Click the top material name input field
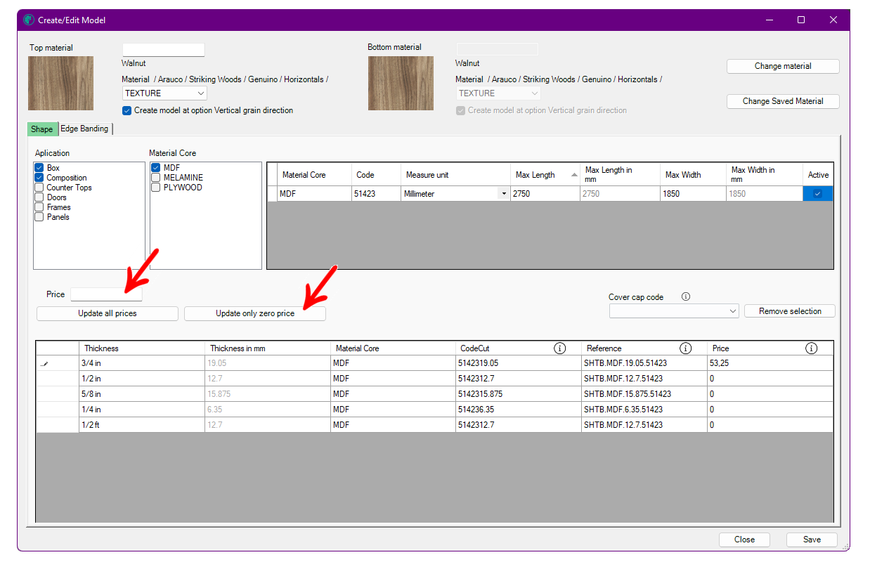 (x=163, y=50)
